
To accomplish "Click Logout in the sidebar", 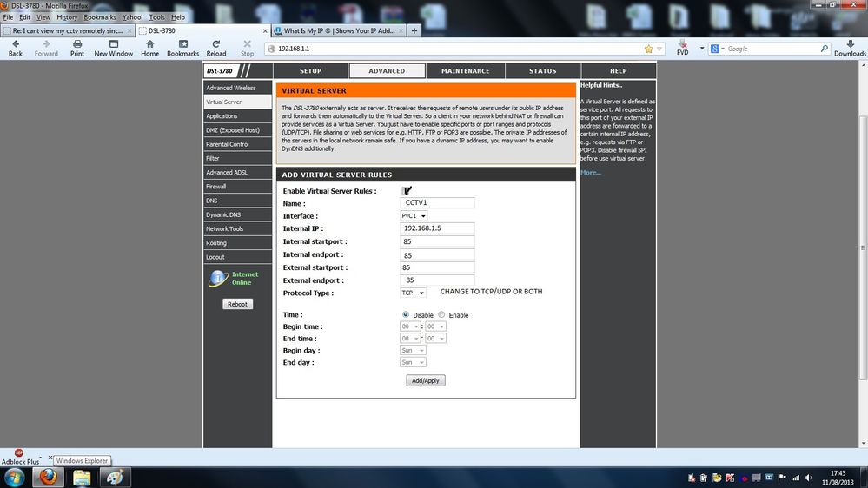I will (x=237, y=257).
